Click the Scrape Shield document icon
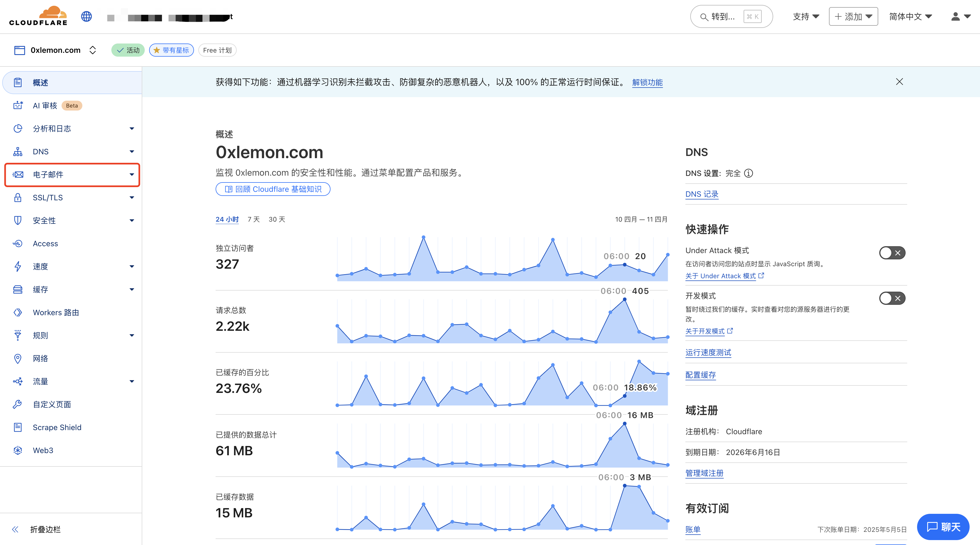Viewport: 980px width, 545px height. click(x=18, y=427)
